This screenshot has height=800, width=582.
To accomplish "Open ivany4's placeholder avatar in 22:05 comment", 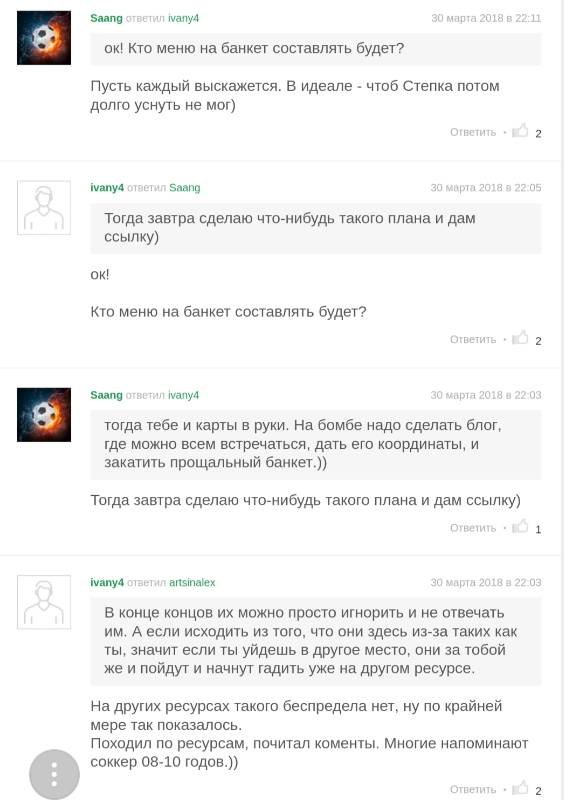I will (x=44, y=208).
